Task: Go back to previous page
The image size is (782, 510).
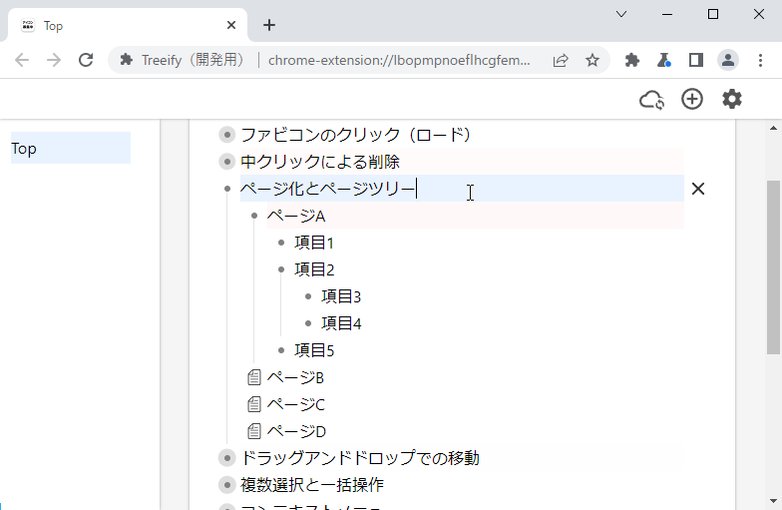Action: 22,60
